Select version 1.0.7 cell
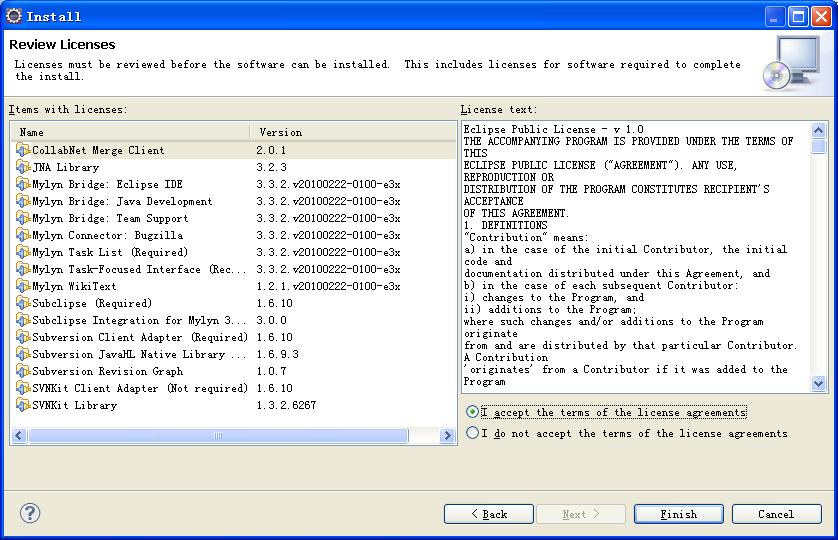The width and height of the screenshot is (838, 540). (x=271, y=371)
